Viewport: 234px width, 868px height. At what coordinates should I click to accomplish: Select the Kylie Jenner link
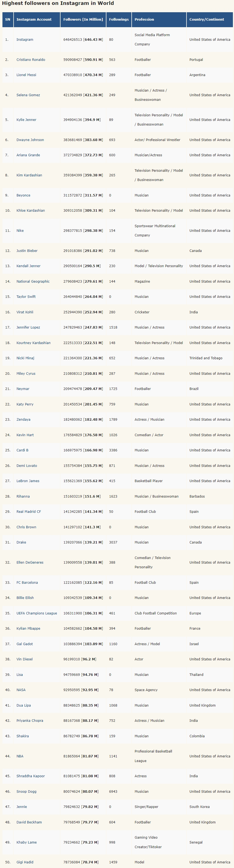click(x=26, y=120)
